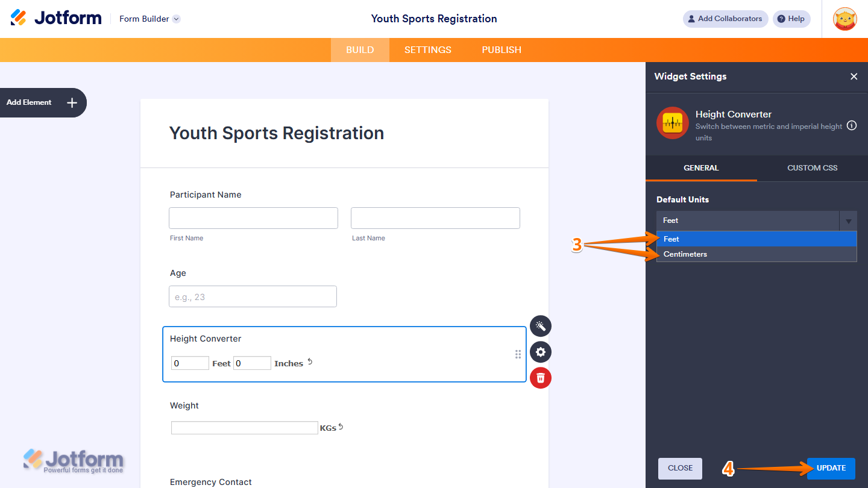Image resolution: width=868 pixels, height=488 pixels.
Task: Click the Age input field
Action: pos(253,296)
